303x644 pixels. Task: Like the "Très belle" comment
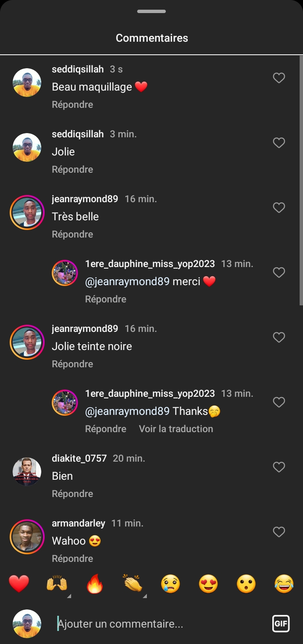(279, 208)
